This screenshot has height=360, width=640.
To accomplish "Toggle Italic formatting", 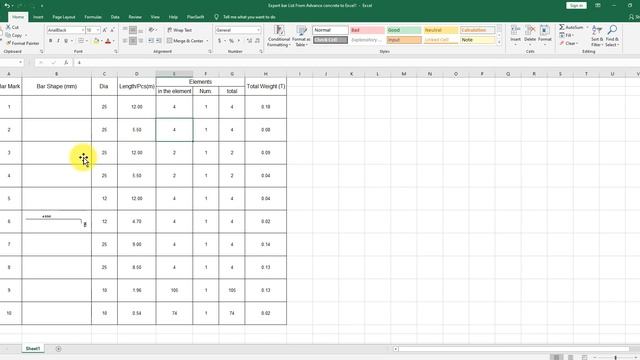I will point(58,41).
